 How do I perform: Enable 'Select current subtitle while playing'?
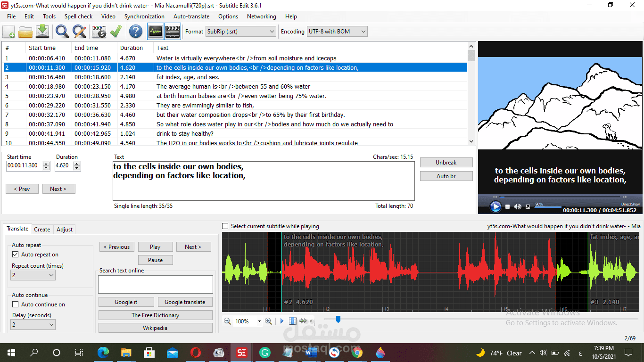click(225, 226)
